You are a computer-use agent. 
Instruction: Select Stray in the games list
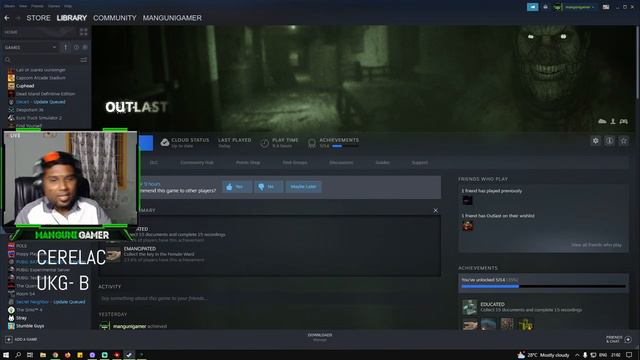point(21,318)
